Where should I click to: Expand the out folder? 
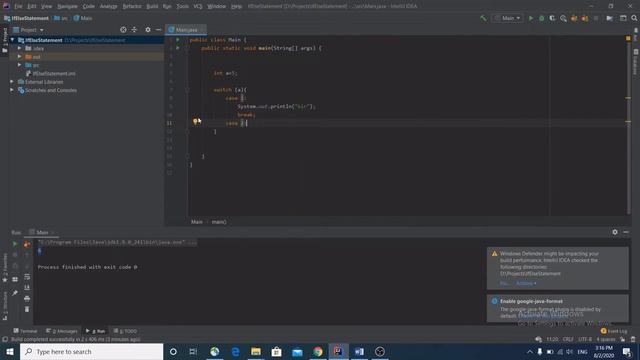[x=19, y=57]
